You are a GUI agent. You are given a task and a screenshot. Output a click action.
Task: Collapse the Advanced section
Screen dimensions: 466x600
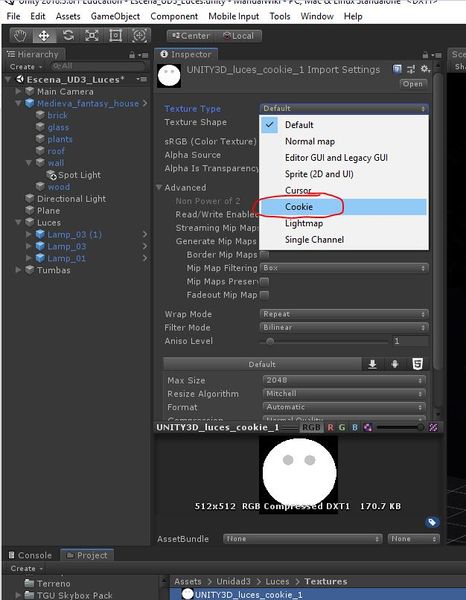[159, 188]
